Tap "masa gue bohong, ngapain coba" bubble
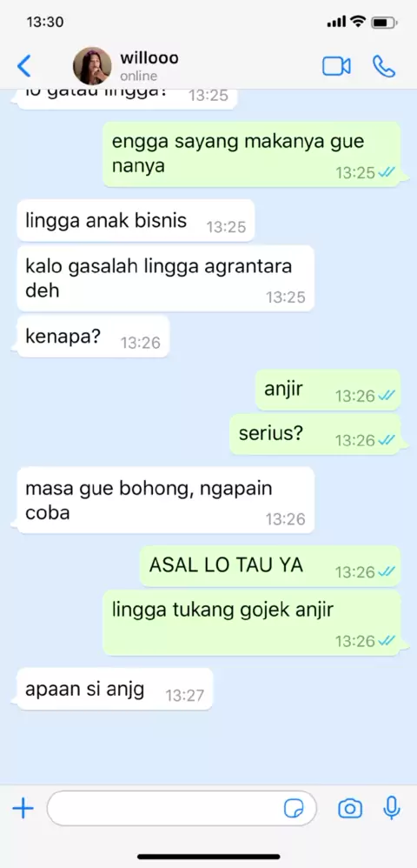The width and height of the screenshot is (417, 868). (x=165, y=500)
